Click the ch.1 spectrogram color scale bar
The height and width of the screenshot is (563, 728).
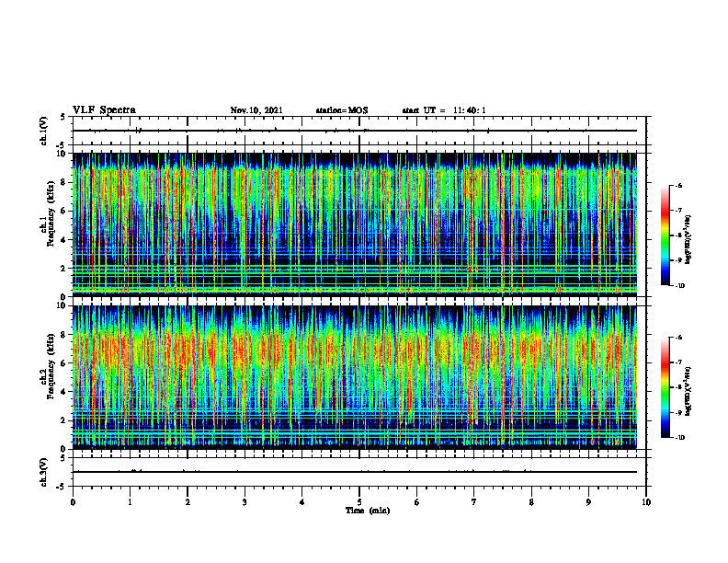pos(665,236)
